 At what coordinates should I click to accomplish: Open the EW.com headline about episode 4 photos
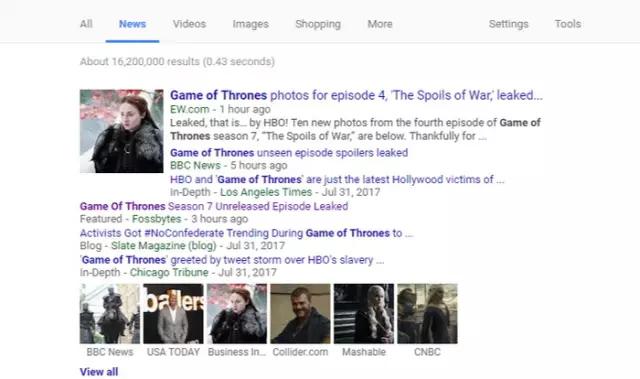pyautogui.click(x=356, y=95)
